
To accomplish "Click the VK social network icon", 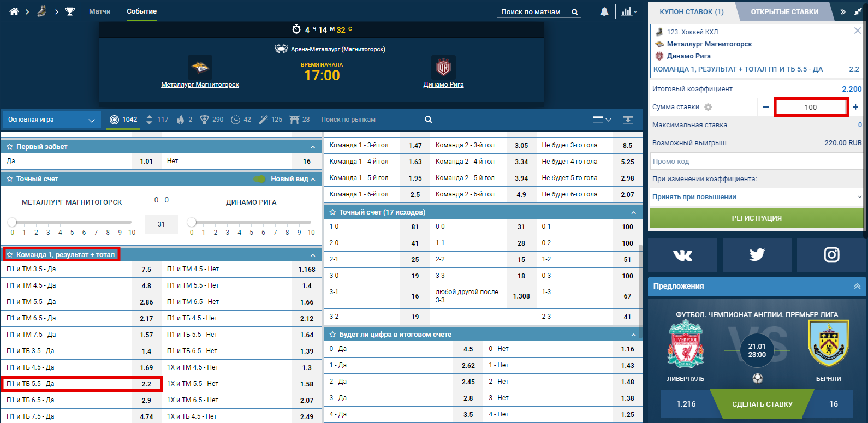I will [x=682, y=255].
